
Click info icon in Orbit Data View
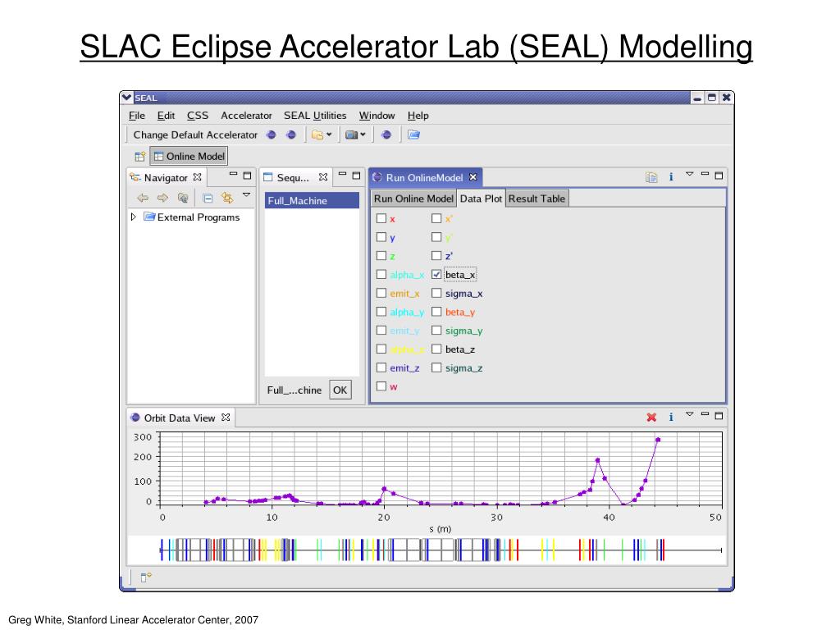point(671,417)
